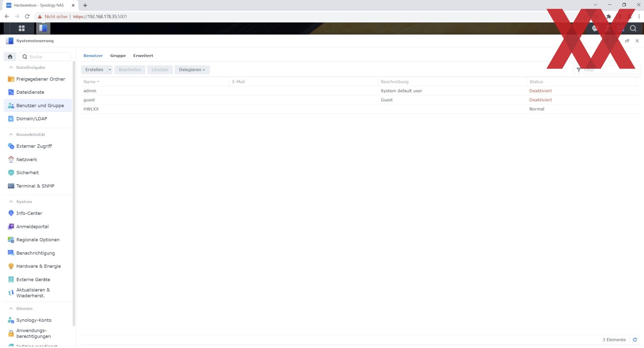Viewport: 644px width, 348px height.
Task: Refresh the user list
Action: tap(635, 340)
